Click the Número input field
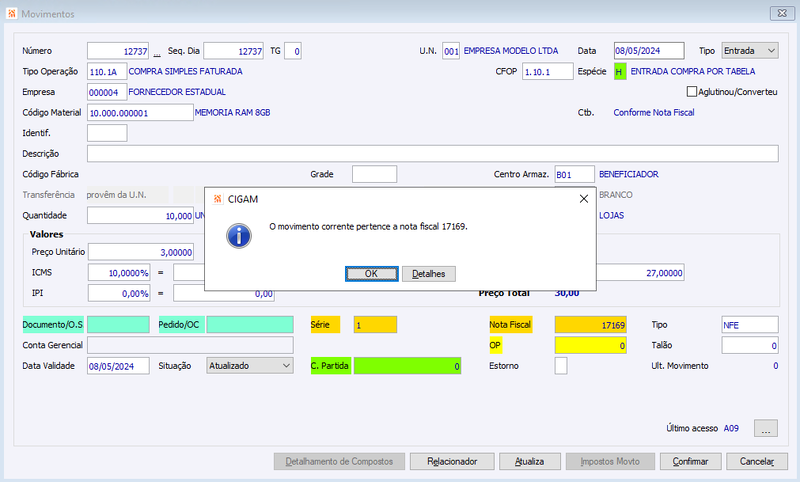This screenshot has width=800, height=482. 118,51
